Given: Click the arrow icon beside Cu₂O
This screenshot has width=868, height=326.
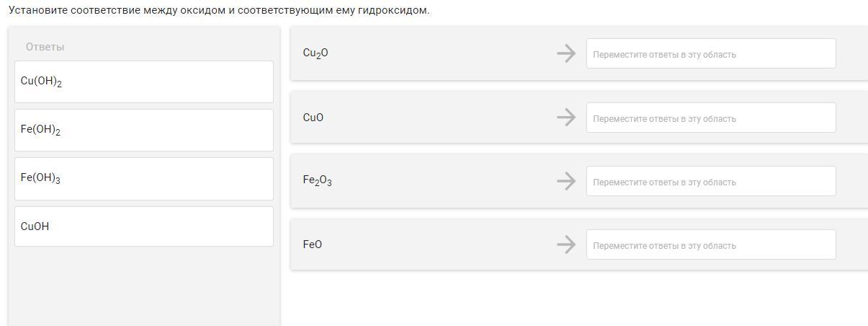Looking at the screenshot, I should [x=566, y=53].
